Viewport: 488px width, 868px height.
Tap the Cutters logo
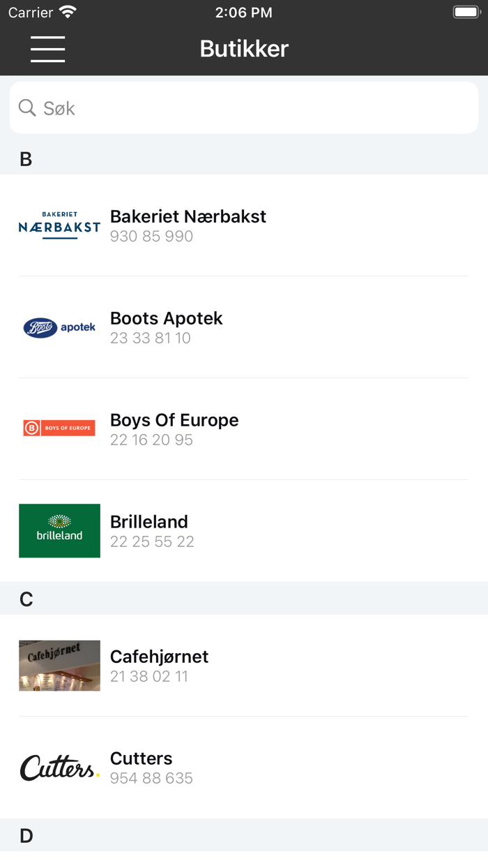pos(59,767)
